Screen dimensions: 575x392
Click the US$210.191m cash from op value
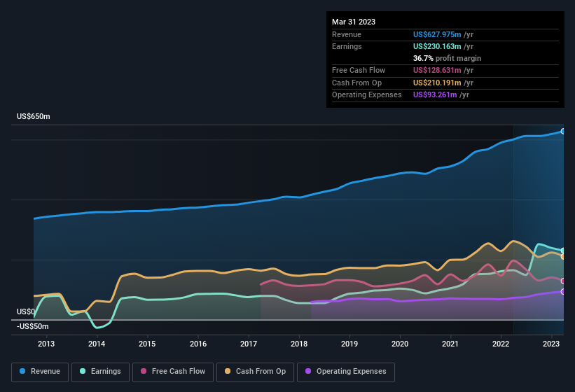pos(437,83)
